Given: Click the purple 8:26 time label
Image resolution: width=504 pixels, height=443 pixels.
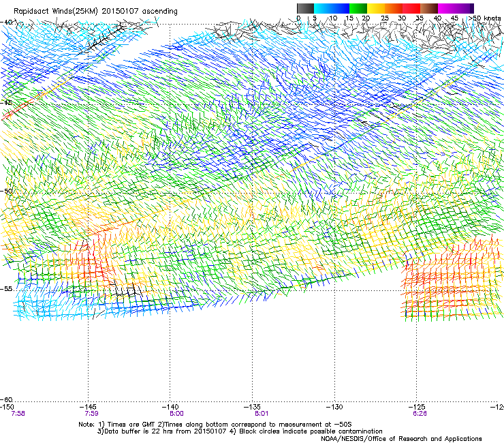Looking at the screenshot, I should point(420,414).
